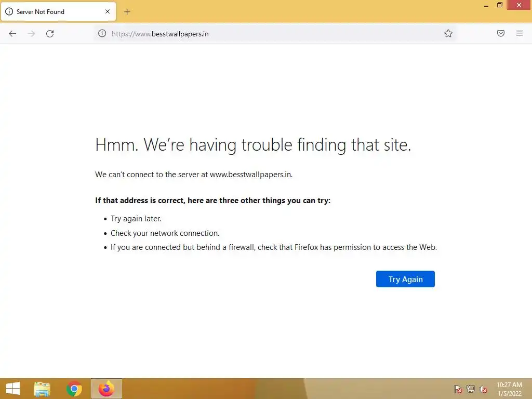This screenshot has height=399, width=532.
Task: Click the 'Try again later.' bullet text
Action: tap(136, 219)
